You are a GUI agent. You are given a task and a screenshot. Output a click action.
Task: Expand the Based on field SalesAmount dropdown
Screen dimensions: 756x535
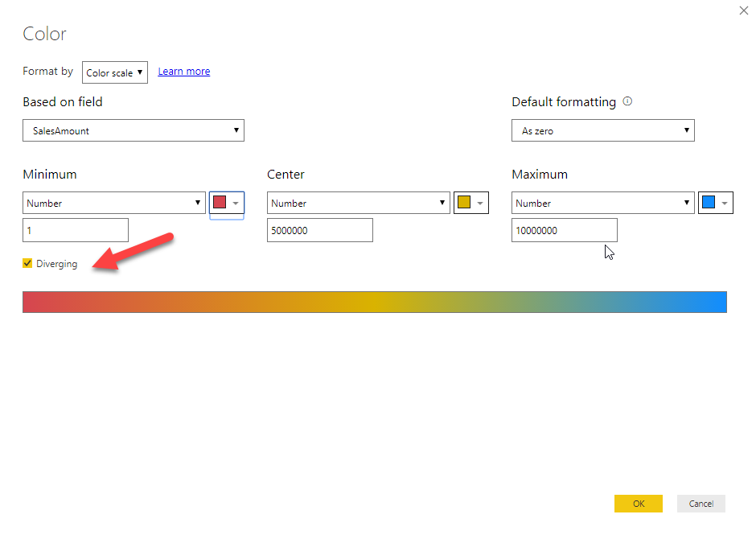tap(134, 130)
